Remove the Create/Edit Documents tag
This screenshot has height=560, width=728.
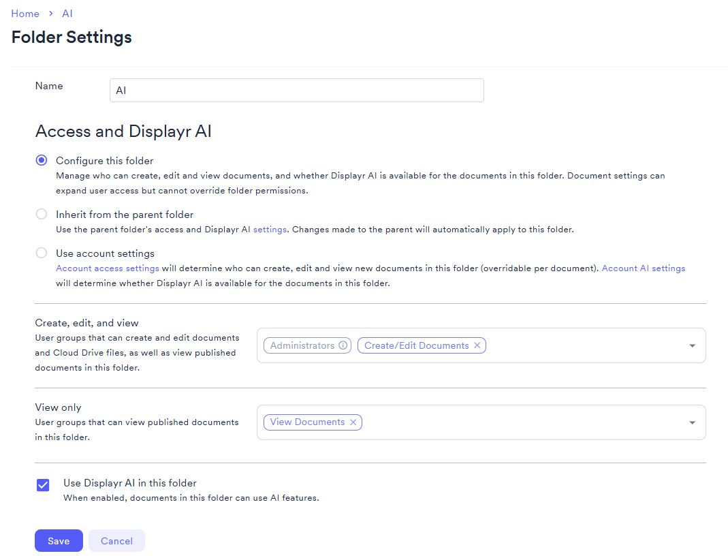point(477,345)
